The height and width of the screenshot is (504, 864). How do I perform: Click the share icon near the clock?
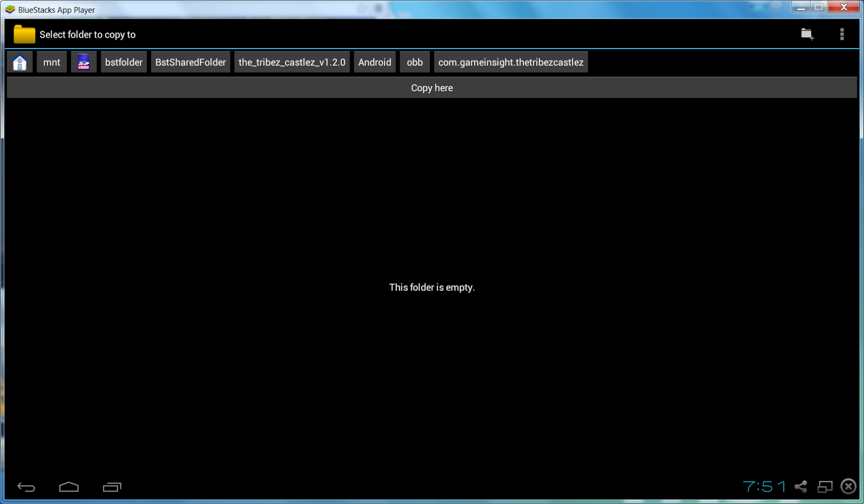coord(801,487)
